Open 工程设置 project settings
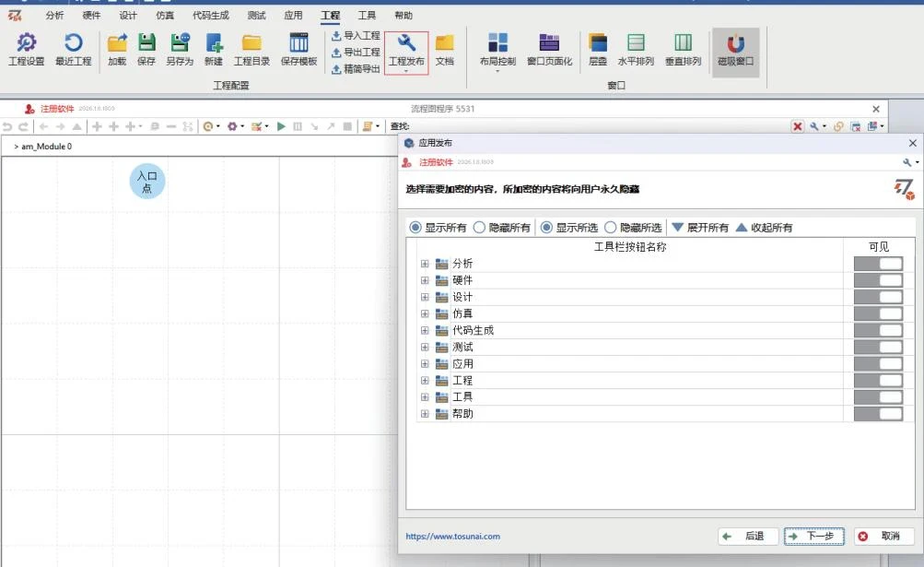924x567 pixels. (26, 49)
